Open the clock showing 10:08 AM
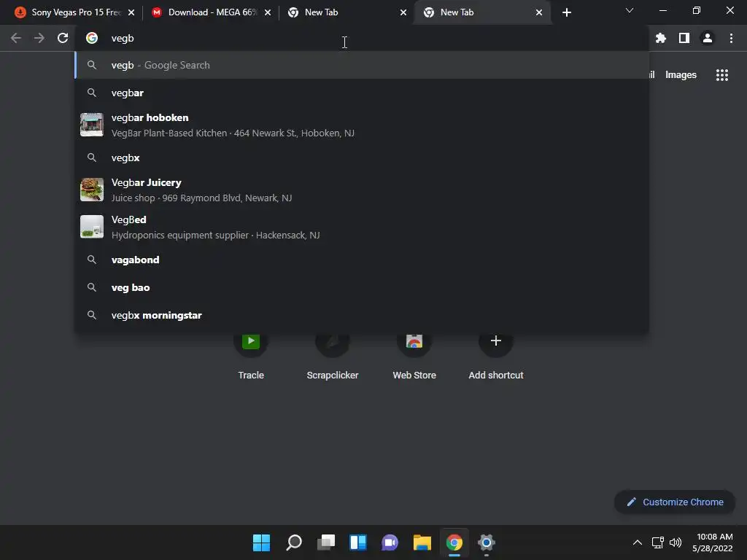Image resolution: width=747 pixels, height=560 pixels. tap(713, 542)
